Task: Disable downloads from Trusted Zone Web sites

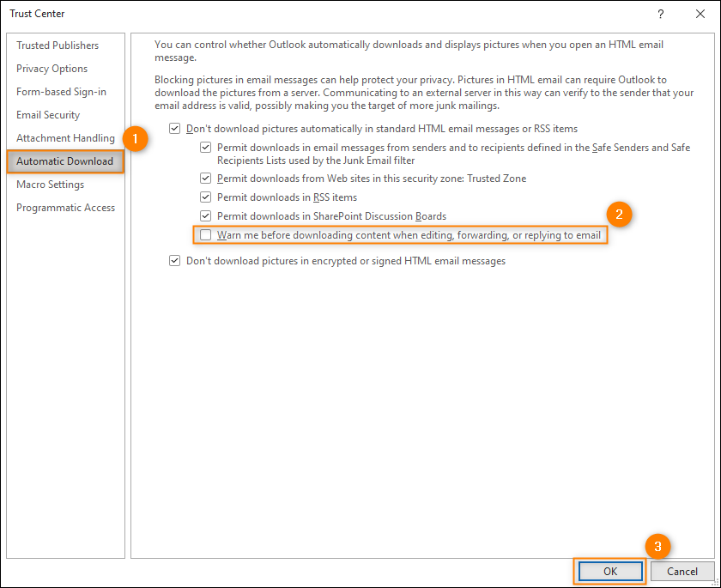Action: [205, 179]
